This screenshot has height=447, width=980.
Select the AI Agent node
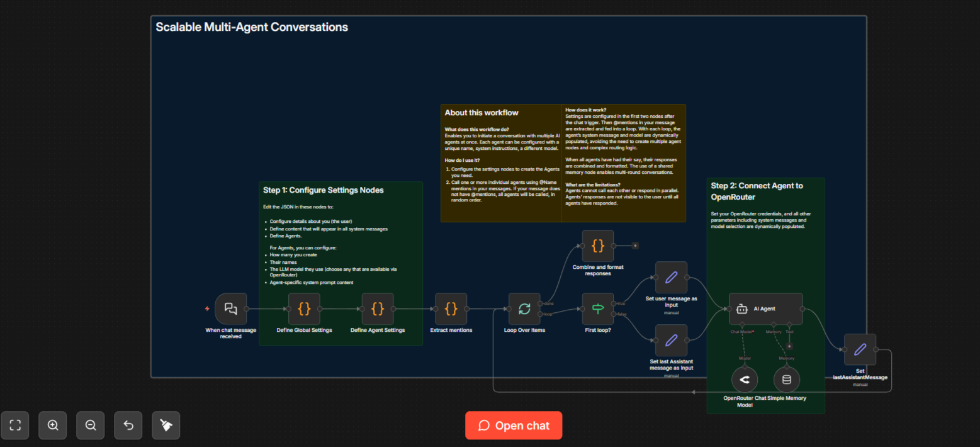click(x=765, y=309)
